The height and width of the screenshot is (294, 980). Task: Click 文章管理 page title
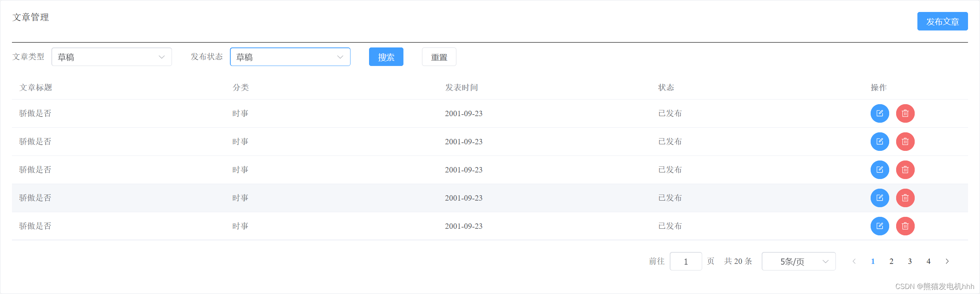[x=31, y=17]
